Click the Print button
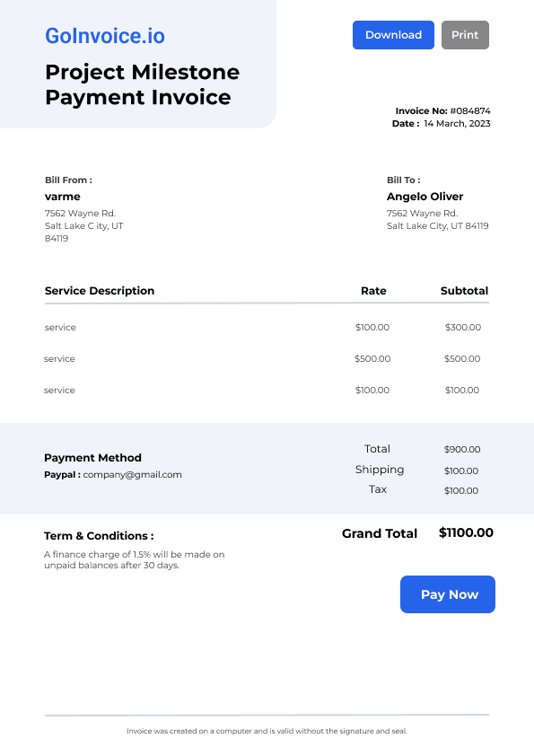The height and width of the screenshot is (756, 534). pyautogui.click(x=465, y=35)
